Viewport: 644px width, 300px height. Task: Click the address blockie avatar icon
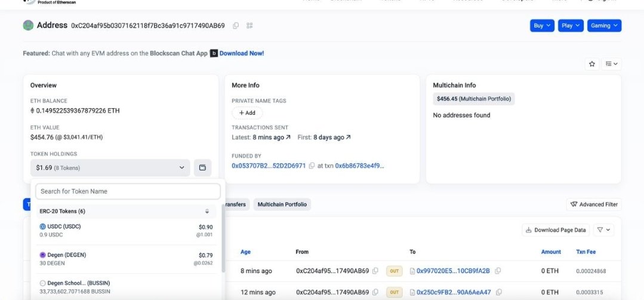28,25
